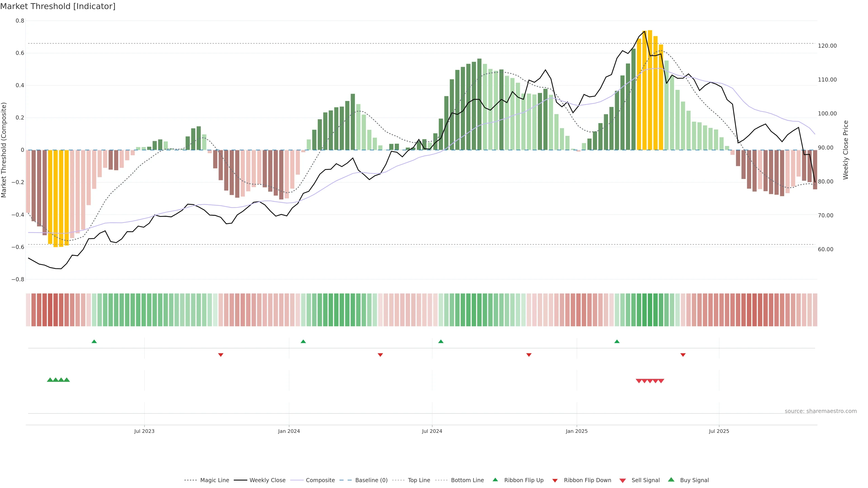Viewport: 868px width, 488px height.
Task: Click the Ribbon Flip Up triangle in legend
Action: (495, 480)
